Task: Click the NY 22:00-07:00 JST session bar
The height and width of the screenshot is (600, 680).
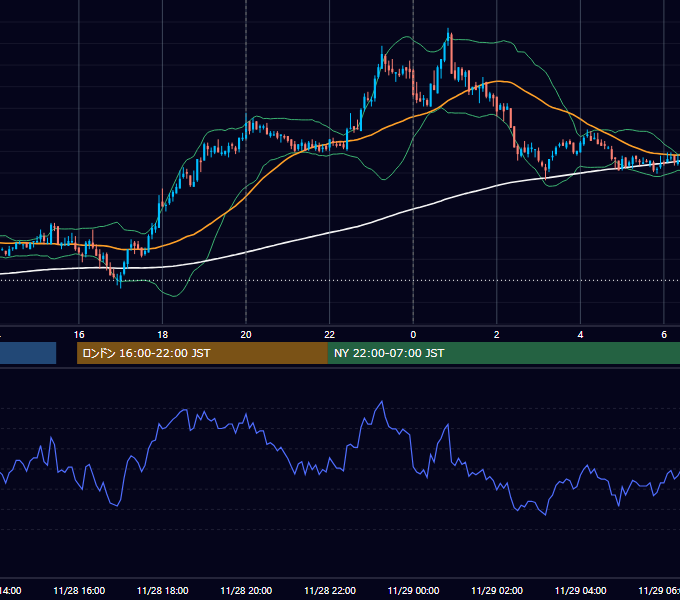Action: pyautogui.click(x=503, y=353)
